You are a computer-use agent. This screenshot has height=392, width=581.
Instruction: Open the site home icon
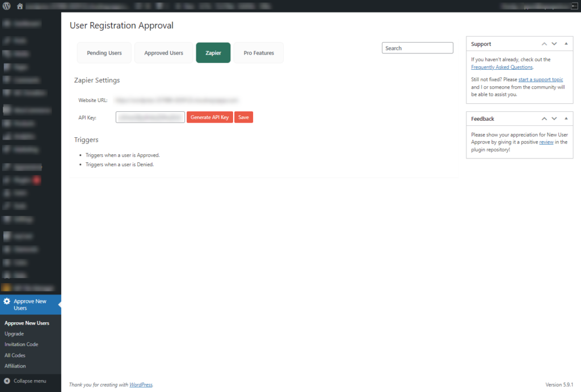tap(20, 6)
